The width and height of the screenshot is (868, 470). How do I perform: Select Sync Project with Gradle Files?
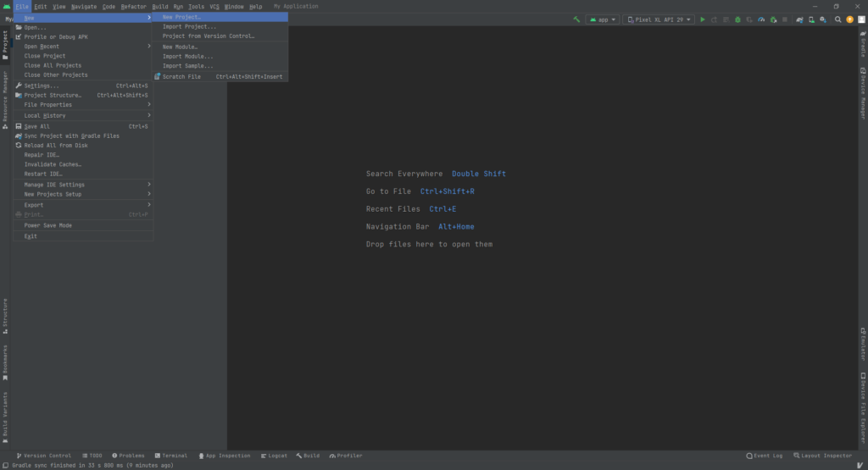tap(83, 136)
